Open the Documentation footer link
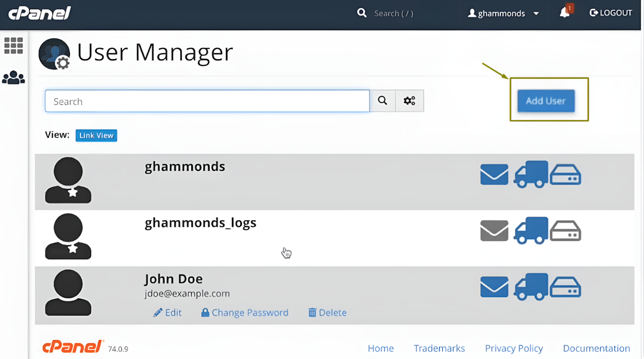This screenshot has height=359, width=644. click(596, 348)
